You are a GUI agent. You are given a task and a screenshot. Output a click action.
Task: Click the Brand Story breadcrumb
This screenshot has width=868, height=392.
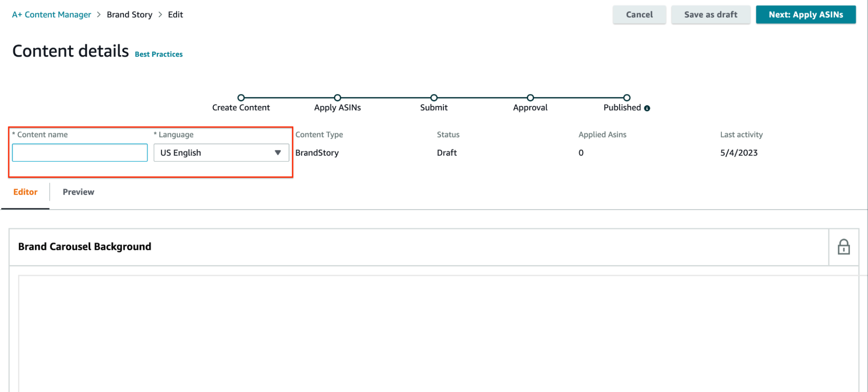coord(129,15)
